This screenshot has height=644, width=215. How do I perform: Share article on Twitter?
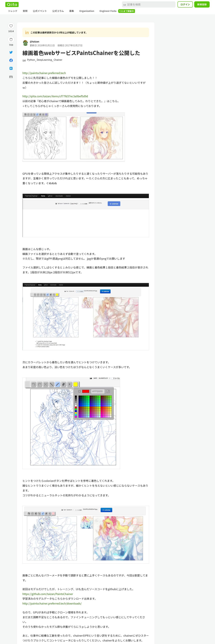[11, 52]
